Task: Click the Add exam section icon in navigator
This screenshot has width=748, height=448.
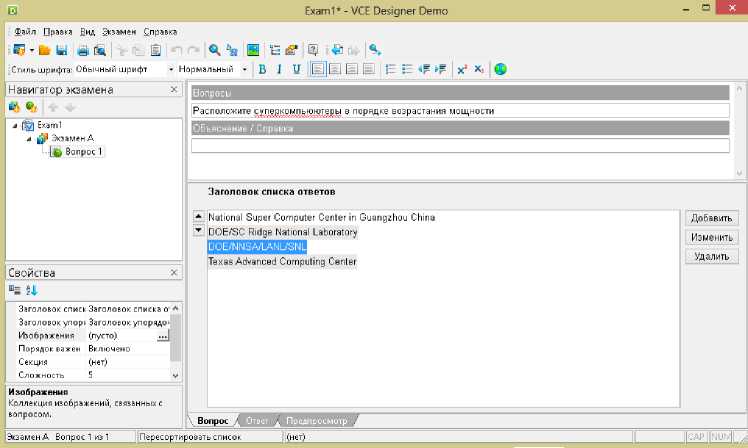Action: (14, 107)
